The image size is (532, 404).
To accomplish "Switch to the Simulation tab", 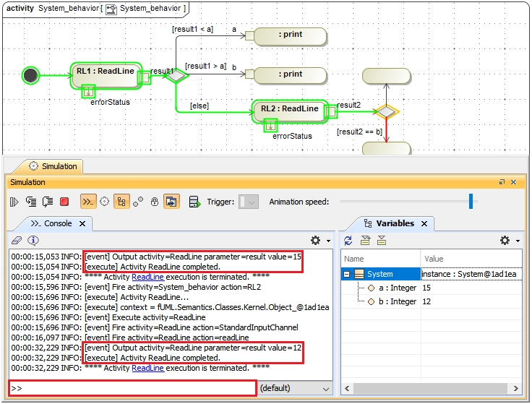I will (52, 166).
